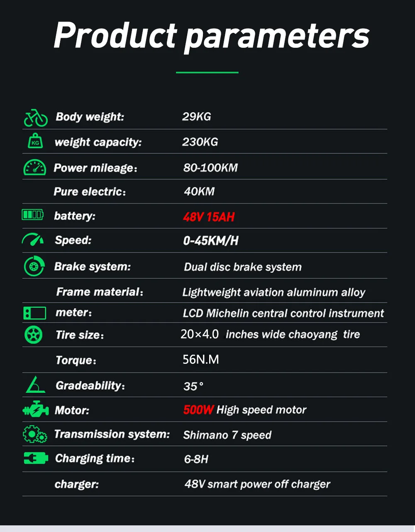415x532 pixels.
Task: Click the bicycle icon beside Body weight
Action: point(36,118)
